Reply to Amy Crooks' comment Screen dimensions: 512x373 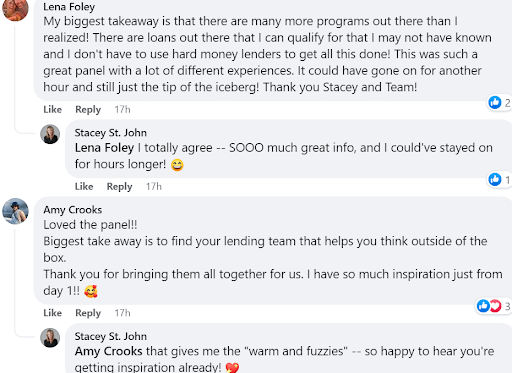[x=88, y=313]
